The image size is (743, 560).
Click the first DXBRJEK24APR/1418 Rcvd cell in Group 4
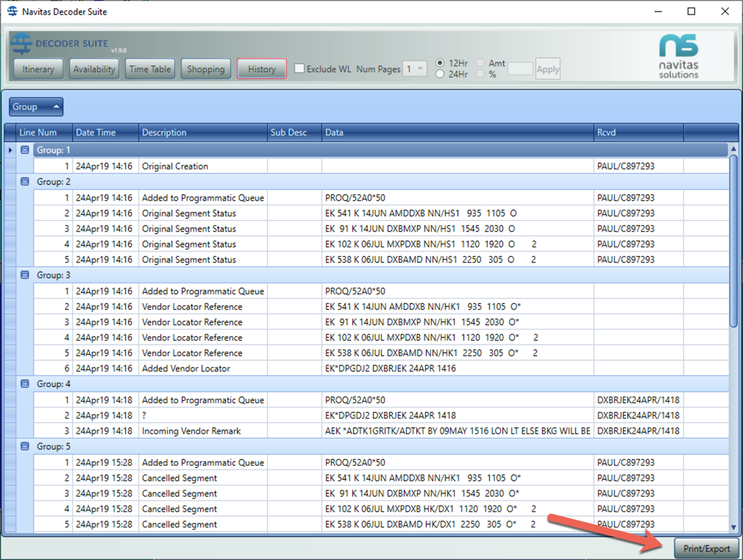(x=639, y=400)
